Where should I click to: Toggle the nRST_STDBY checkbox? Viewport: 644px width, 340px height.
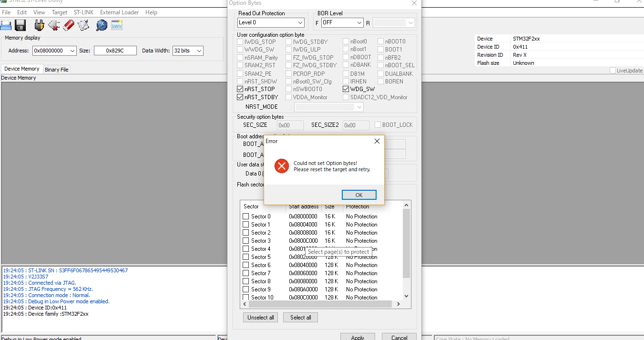[240, 97]
